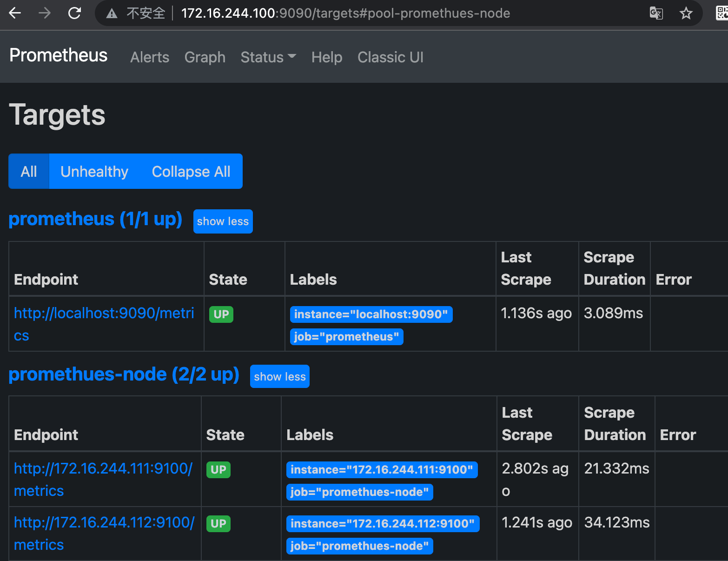The height and width of the screenshot is (561, 728).
Task: Click the instance="172.16.244.112:9100" label
Action: 383,524
